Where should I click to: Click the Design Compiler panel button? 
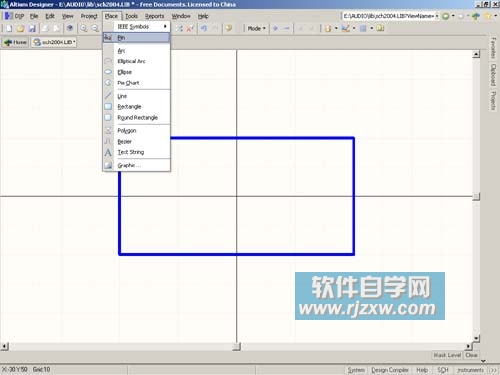390,370
